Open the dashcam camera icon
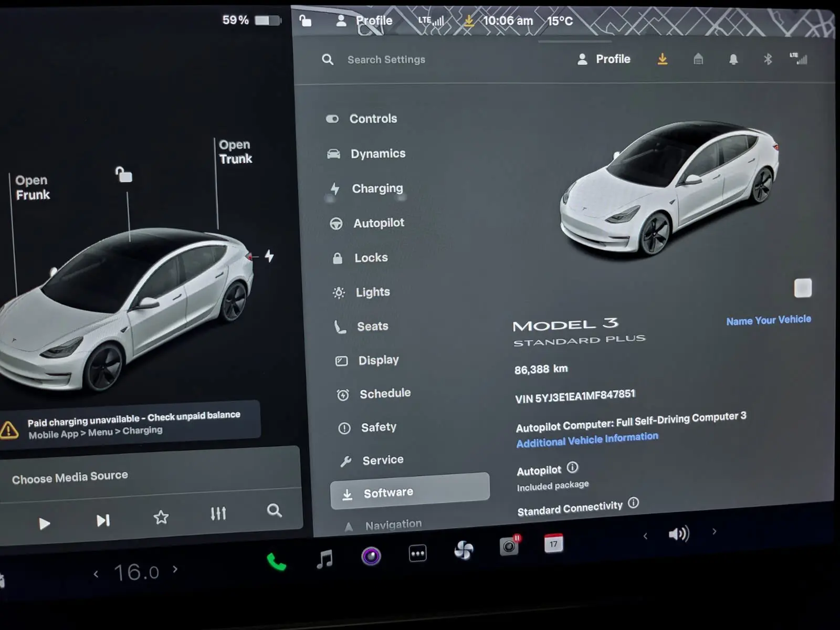Image resolution: width=840 pixels, height=630 pixels. click(x=509, y=545)
